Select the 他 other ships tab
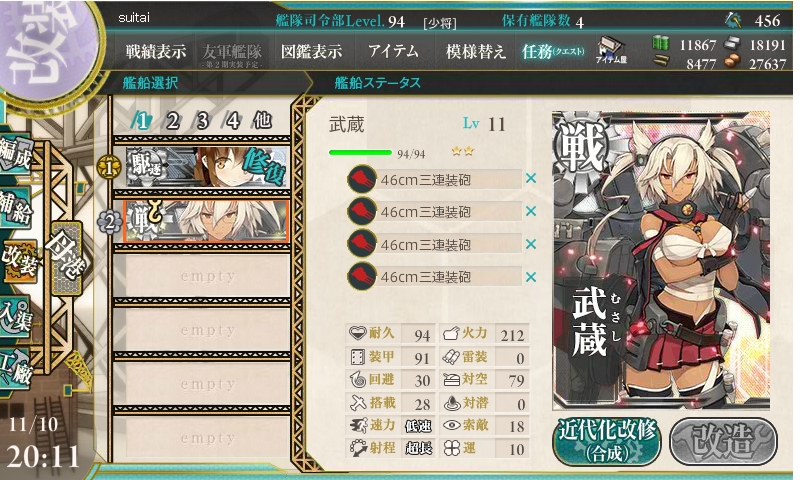 click(262, 121)
